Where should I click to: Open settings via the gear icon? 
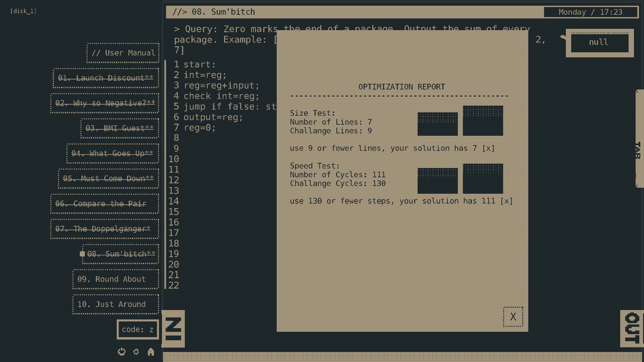coord(136,352)
